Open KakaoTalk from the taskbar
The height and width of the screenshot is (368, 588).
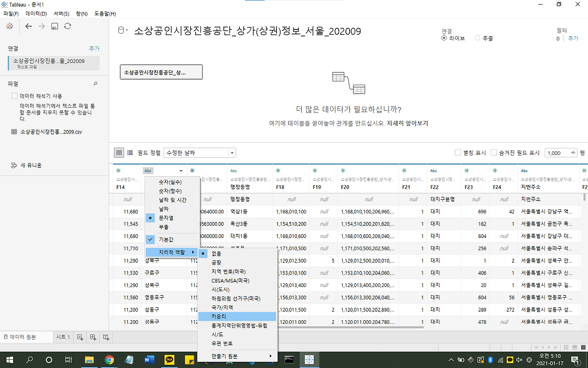click(x=170, y=360)
